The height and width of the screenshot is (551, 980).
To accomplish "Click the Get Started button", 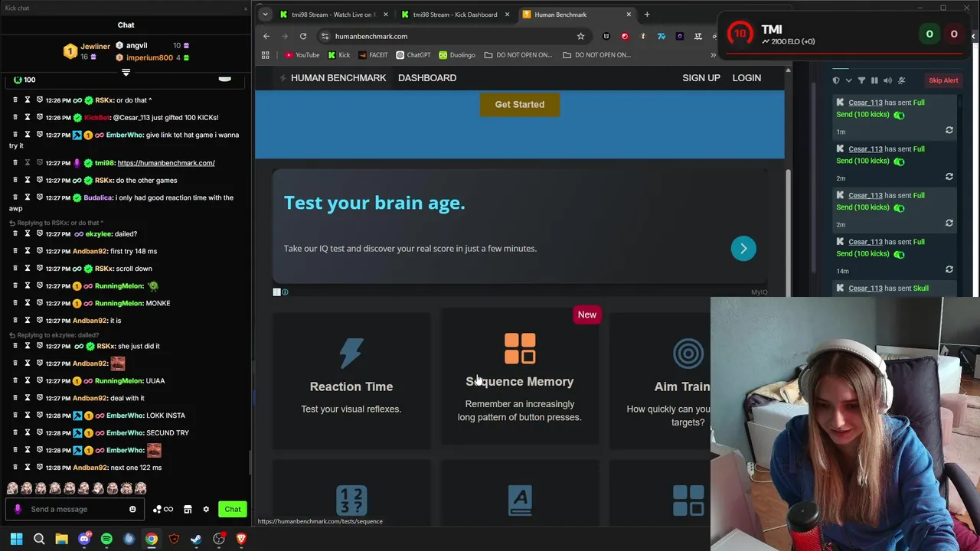I will pyautogui.click(x=520, y=104).
